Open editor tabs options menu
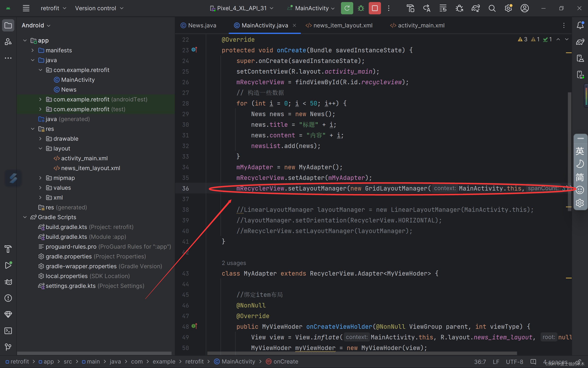The width and height of the screenshot is (588, 368). [564, 25]
